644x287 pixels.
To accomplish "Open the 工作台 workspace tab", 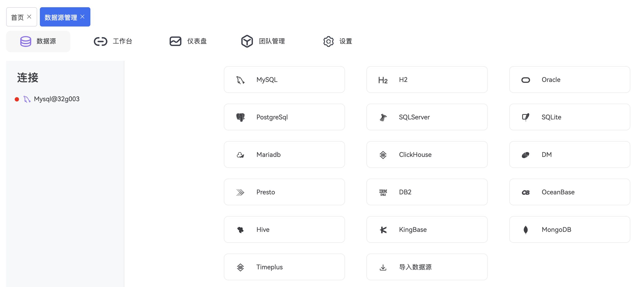I will coord(113,41).
